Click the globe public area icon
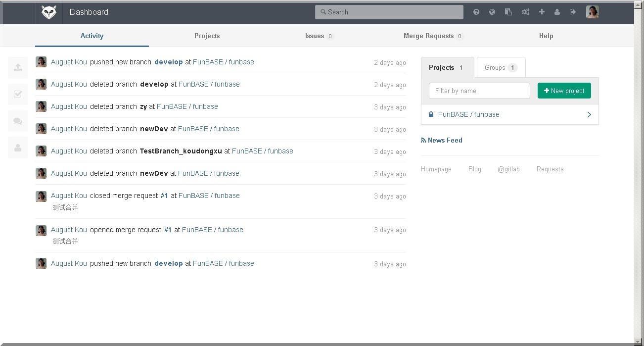 coord(492,12)
